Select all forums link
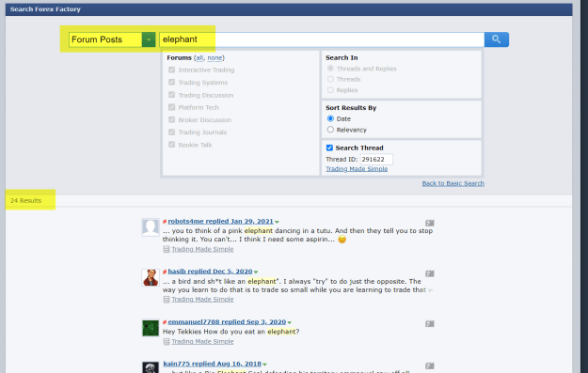This screenshot has height=373, width=588. 199,57
